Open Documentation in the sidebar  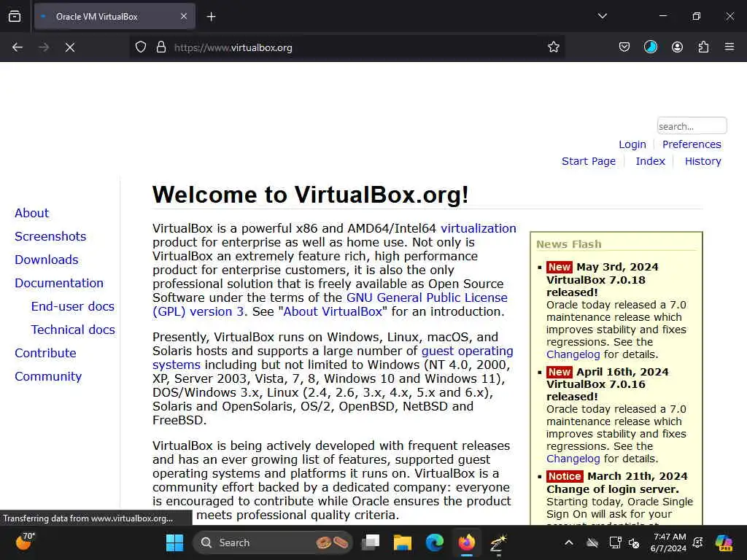(x=59, y=283)
